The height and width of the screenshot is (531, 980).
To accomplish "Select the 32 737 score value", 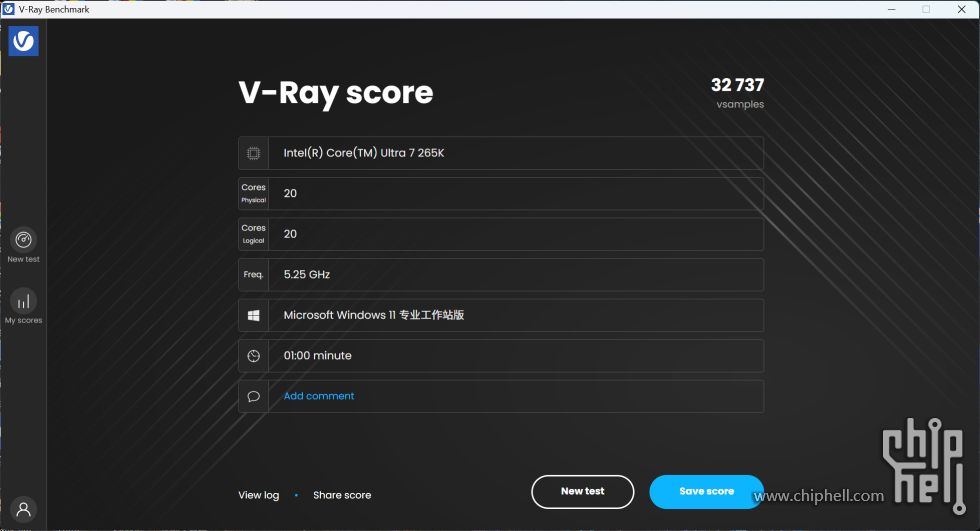I will click(x=738, y=85).
